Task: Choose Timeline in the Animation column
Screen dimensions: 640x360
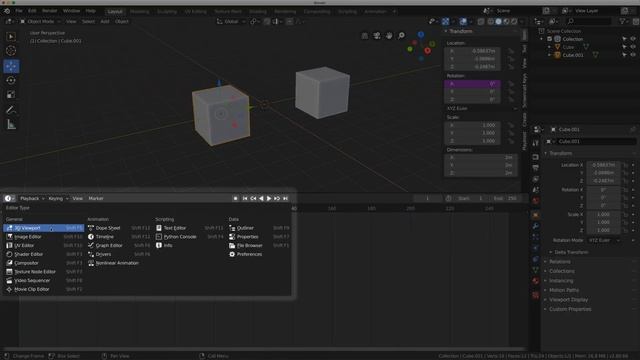Action: [119, 237]
